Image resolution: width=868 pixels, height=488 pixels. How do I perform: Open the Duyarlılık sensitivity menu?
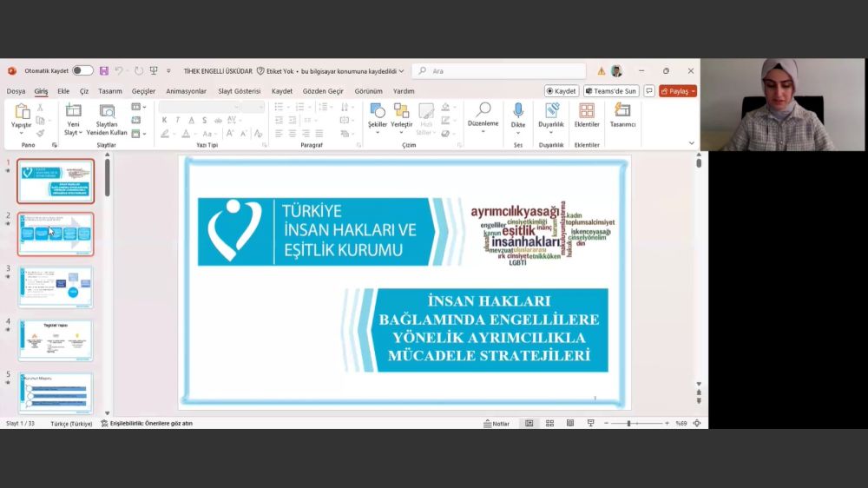(x=551, y=118)
